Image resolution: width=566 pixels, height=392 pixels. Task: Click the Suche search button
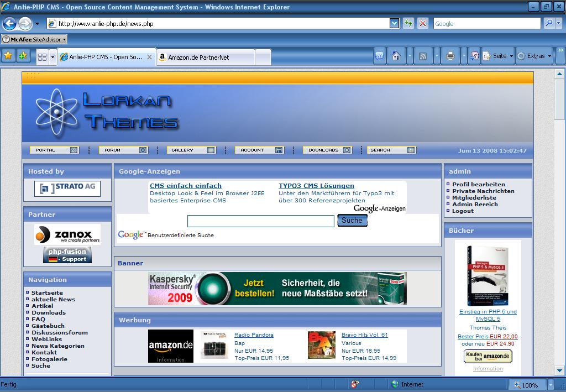point(352,221)
